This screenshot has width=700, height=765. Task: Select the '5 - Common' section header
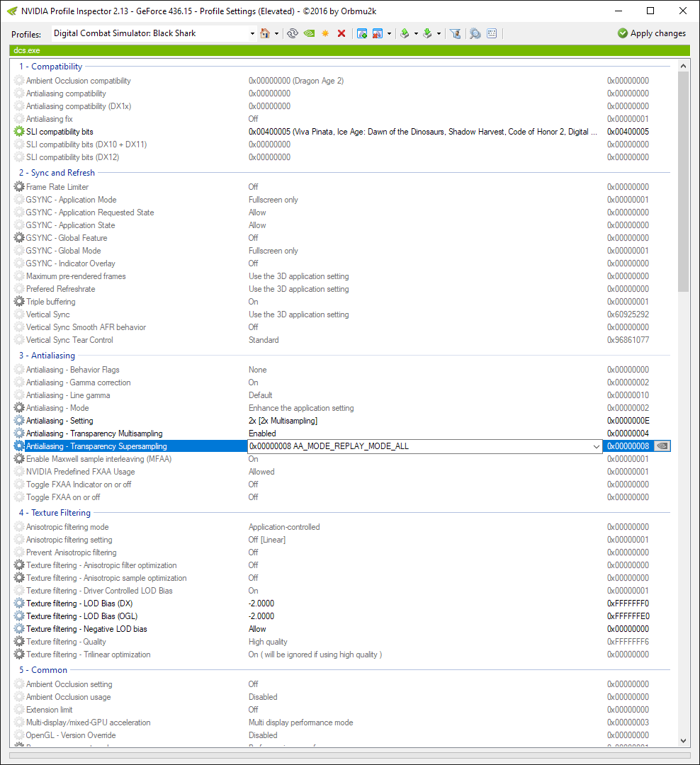tap(43, 670)
